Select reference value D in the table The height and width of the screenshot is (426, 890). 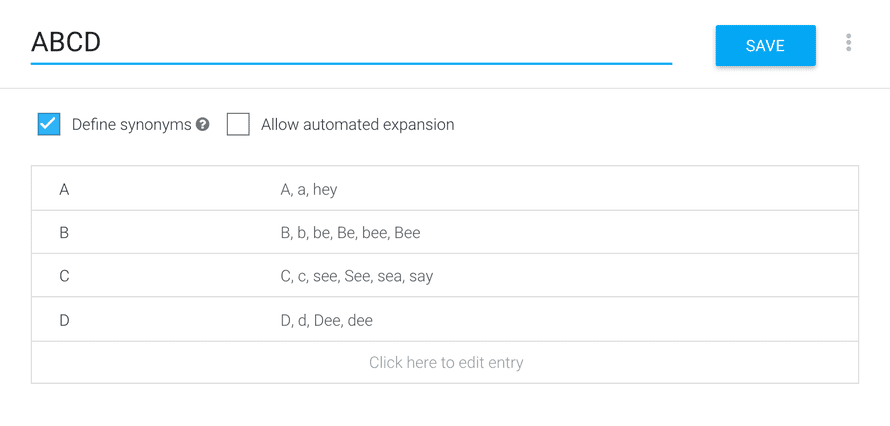(64, 320)
